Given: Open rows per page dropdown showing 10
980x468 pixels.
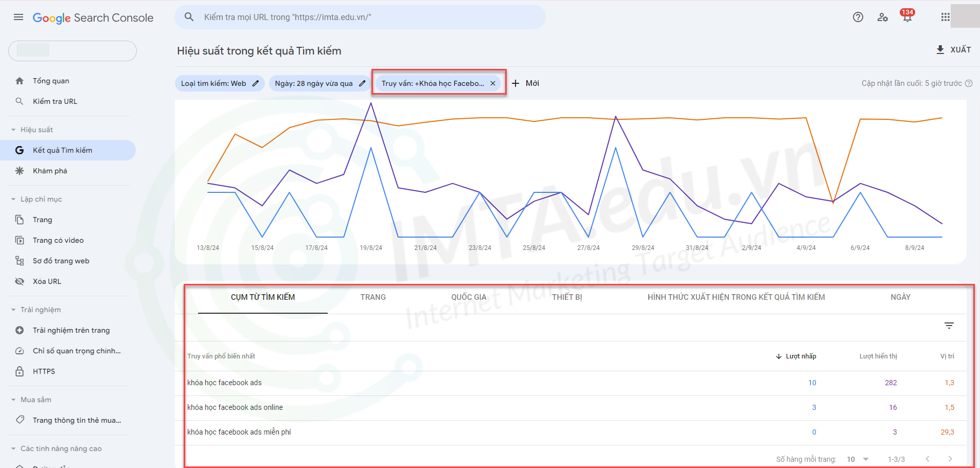Looking at the screenshot, I should pos(858,459).
